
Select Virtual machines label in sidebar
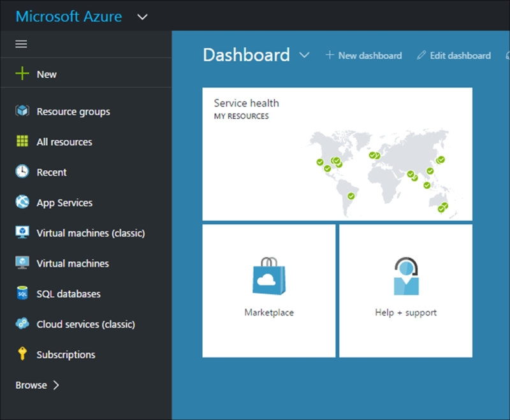click(x=73, y=263)
